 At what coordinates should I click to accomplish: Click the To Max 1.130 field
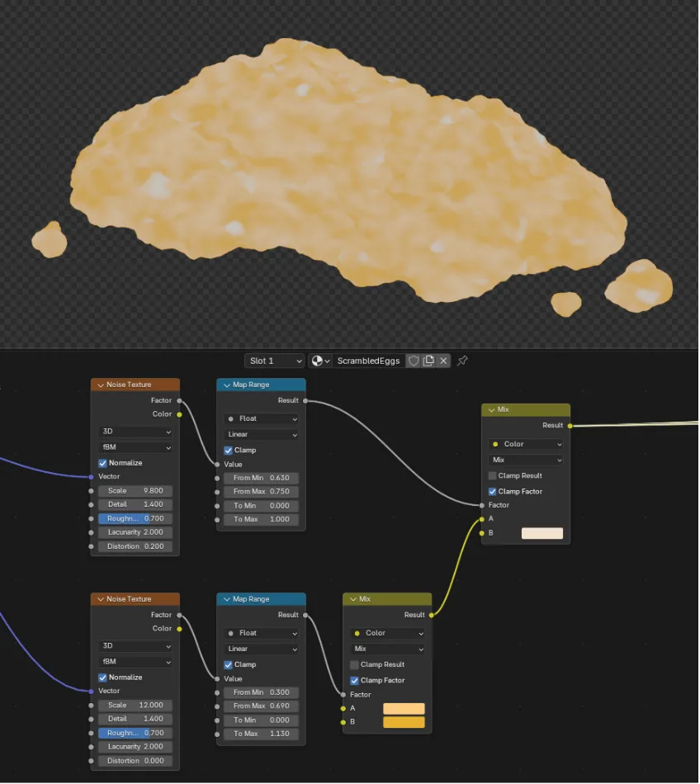tap(262, 734)
